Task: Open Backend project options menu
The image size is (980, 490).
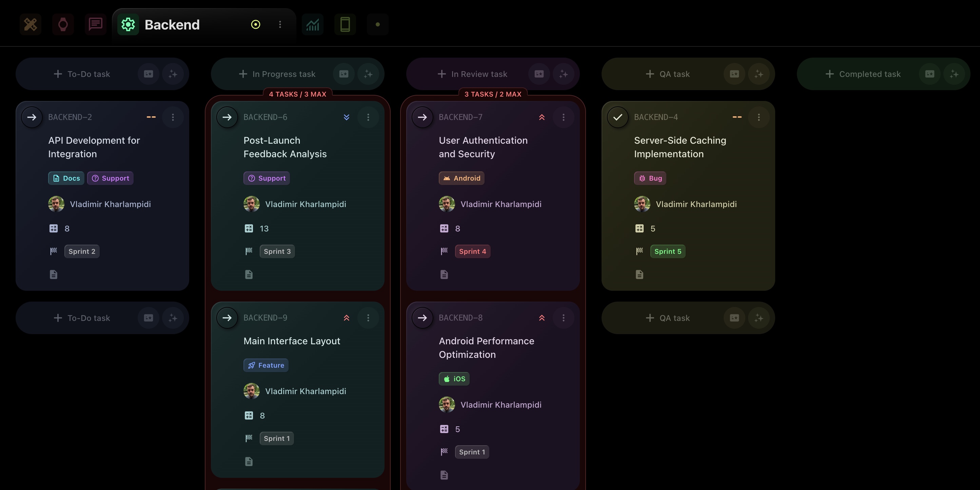Action: click(x=280, y=24)
